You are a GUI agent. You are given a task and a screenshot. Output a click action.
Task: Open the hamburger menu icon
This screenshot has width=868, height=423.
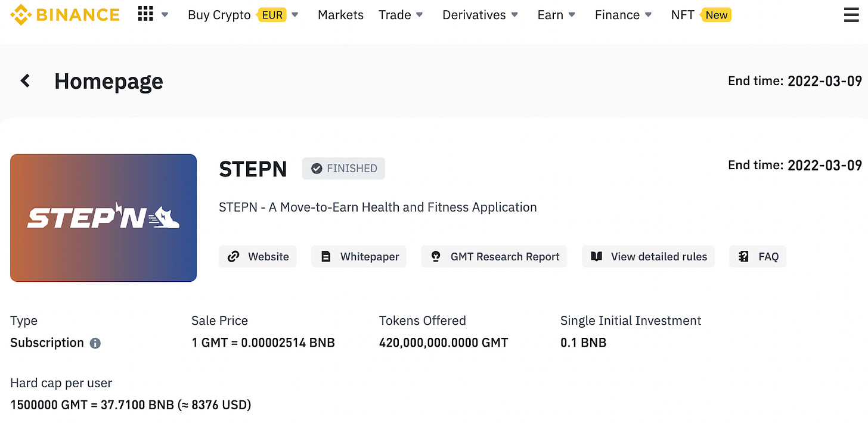coord(851,15)
